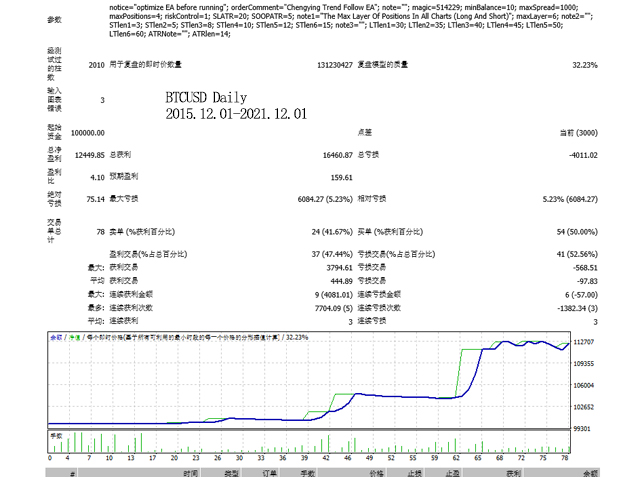Screen dimensions: 640x480
Task: Select the 总获利 label
Action: 120,155
